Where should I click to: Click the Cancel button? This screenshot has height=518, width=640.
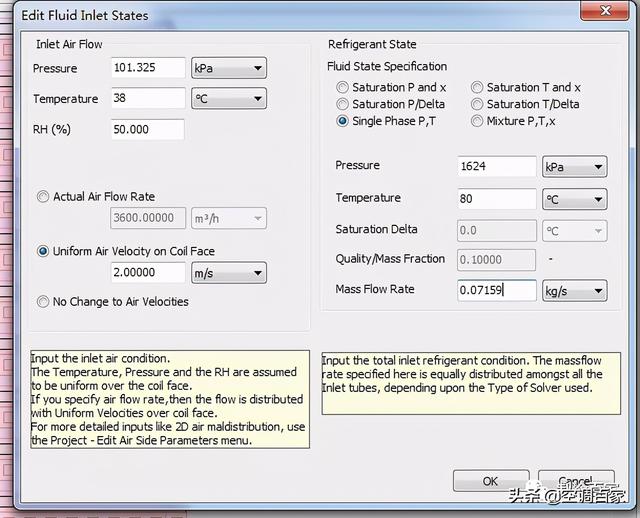click(x=576, y=481)
